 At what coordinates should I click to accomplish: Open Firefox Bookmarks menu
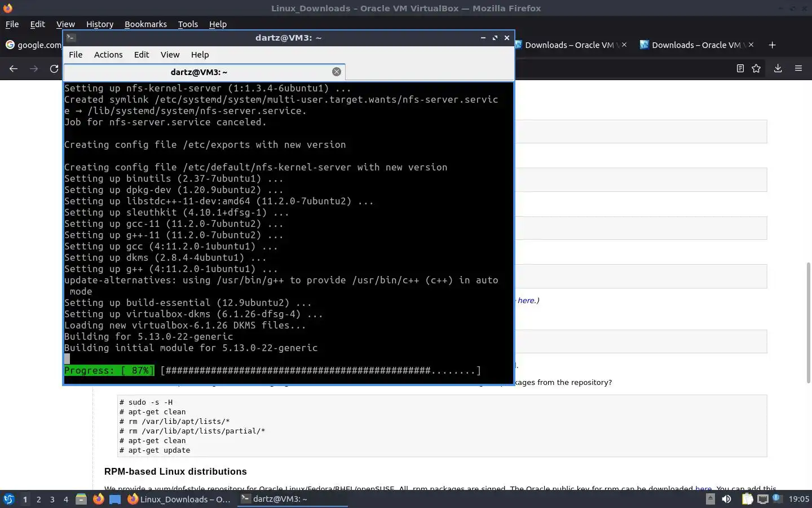(145, 24)
